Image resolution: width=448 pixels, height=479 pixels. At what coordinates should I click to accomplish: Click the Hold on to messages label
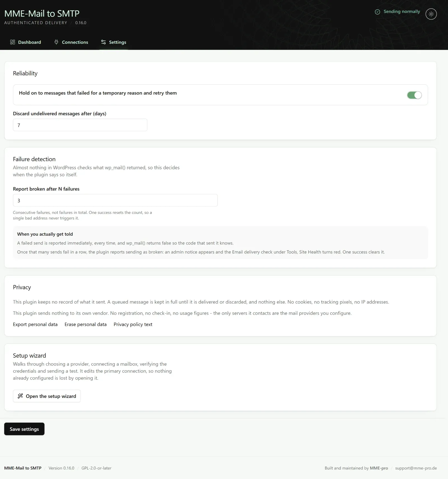98,93
